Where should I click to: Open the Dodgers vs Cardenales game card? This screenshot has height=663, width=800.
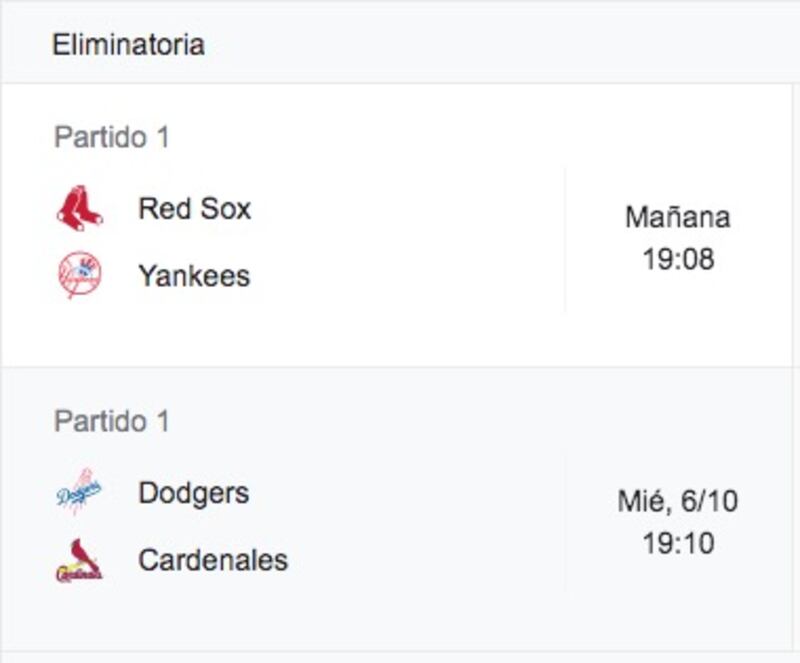(397, 509)
